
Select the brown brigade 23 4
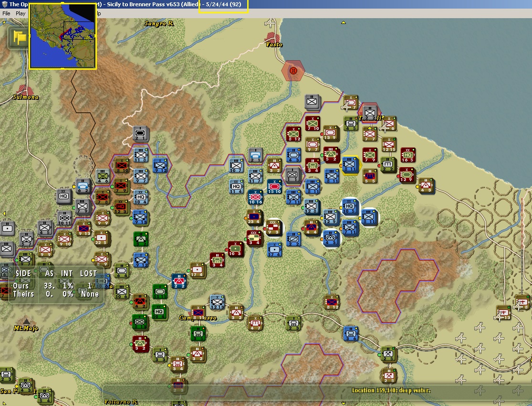click(x=254, y=217)
